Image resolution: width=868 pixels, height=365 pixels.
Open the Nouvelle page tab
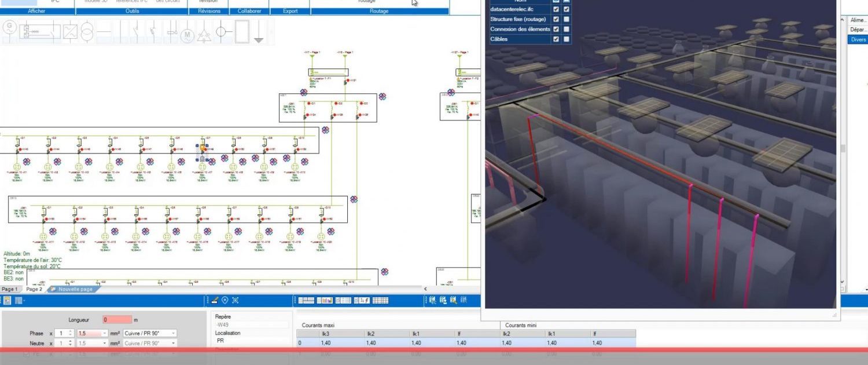[75, 289]
